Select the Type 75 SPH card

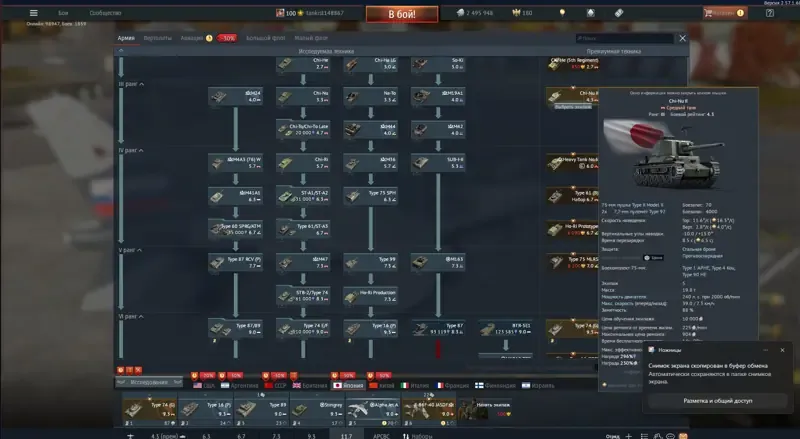click(370, 196)
